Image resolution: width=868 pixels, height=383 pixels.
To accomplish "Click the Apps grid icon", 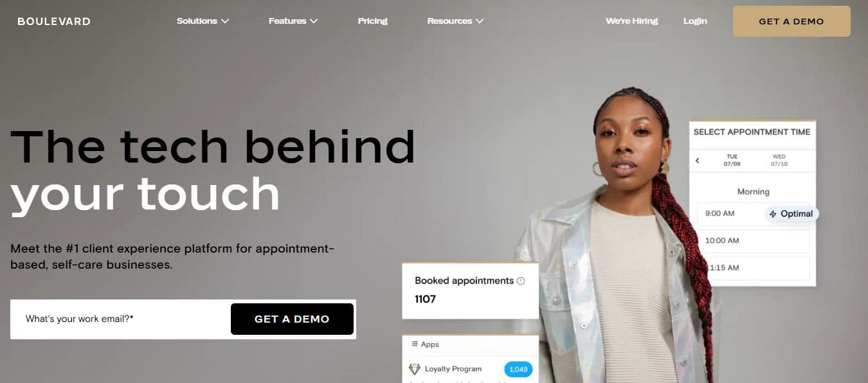I will [x=415, y=344].
